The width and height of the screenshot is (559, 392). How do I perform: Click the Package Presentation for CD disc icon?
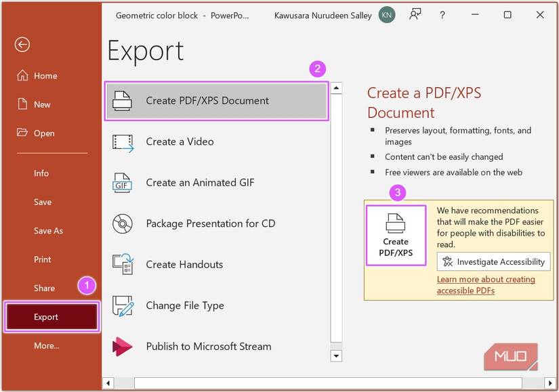(123, 224)
